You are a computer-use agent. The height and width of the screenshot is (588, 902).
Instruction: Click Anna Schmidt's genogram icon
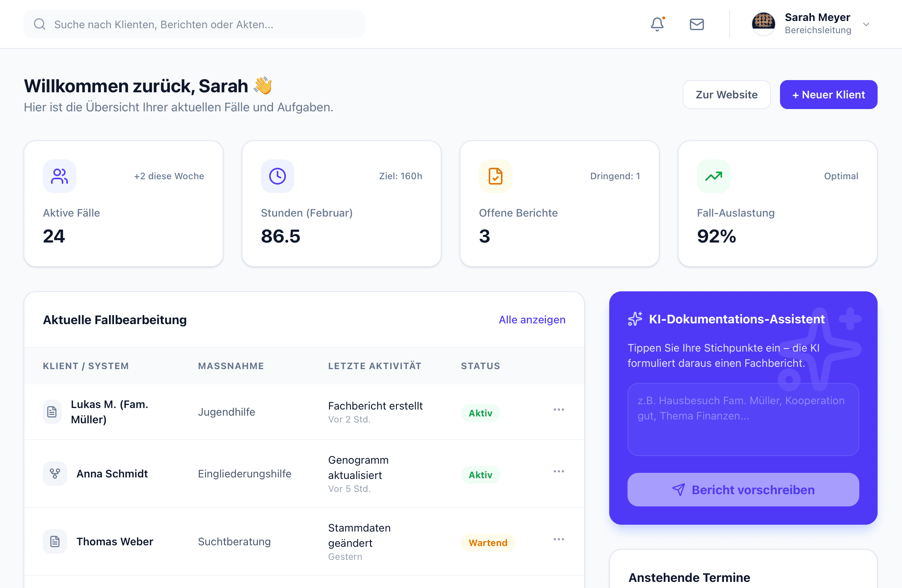[x=55, y=474]
